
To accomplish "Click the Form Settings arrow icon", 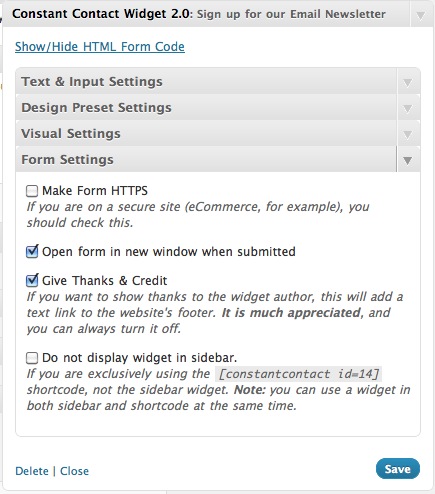I will (x=407, y=160).
